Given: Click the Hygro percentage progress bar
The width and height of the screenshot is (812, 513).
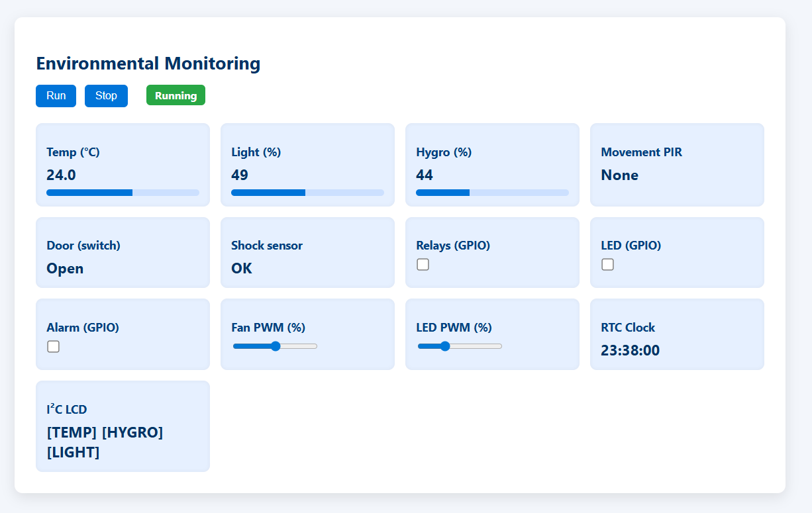Looking at the screenshot, I should pyautogui.click(x=492, y=193).
